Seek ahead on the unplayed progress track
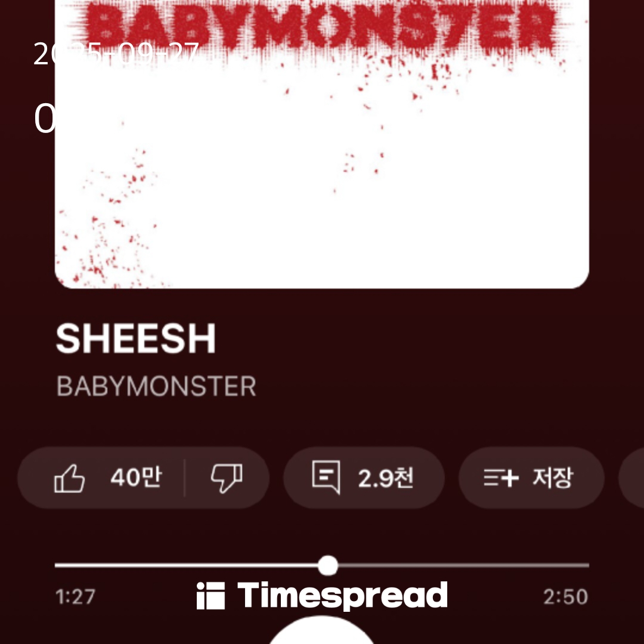Image resolution: width=644 pixels, height=644 pixels. tap(464, 565)
